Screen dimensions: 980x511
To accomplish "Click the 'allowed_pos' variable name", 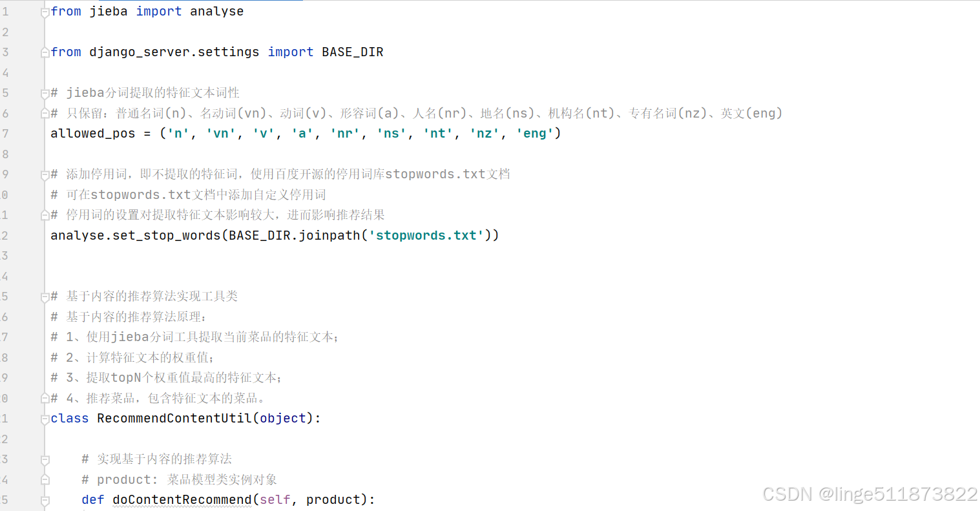I will 93,133.
